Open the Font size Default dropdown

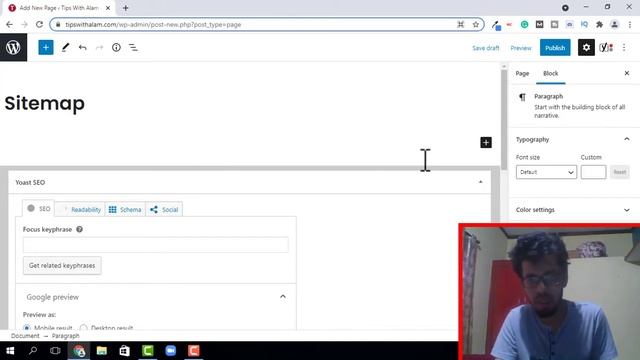point(546,172)
